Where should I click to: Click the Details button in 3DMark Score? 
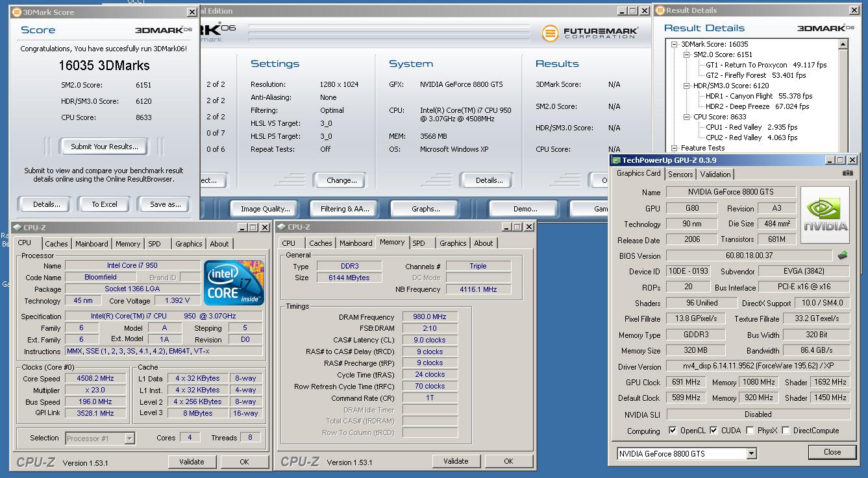point(47,204)
